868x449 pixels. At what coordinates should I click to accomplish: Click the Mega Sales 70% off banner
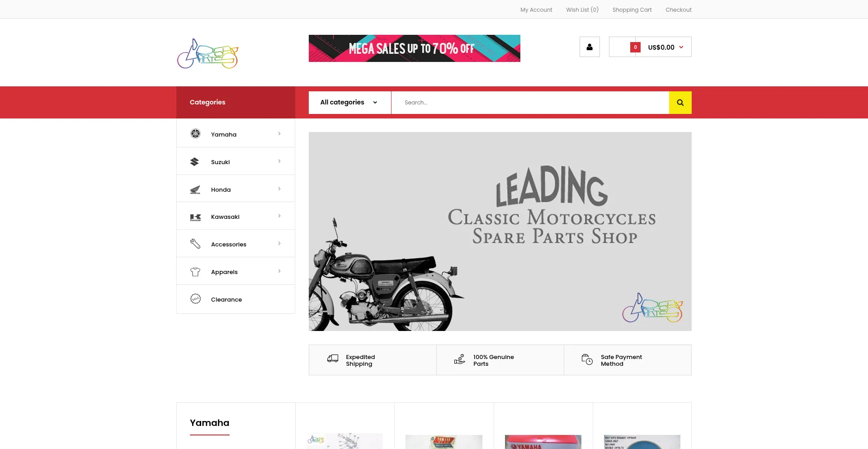tap(415, 48)
